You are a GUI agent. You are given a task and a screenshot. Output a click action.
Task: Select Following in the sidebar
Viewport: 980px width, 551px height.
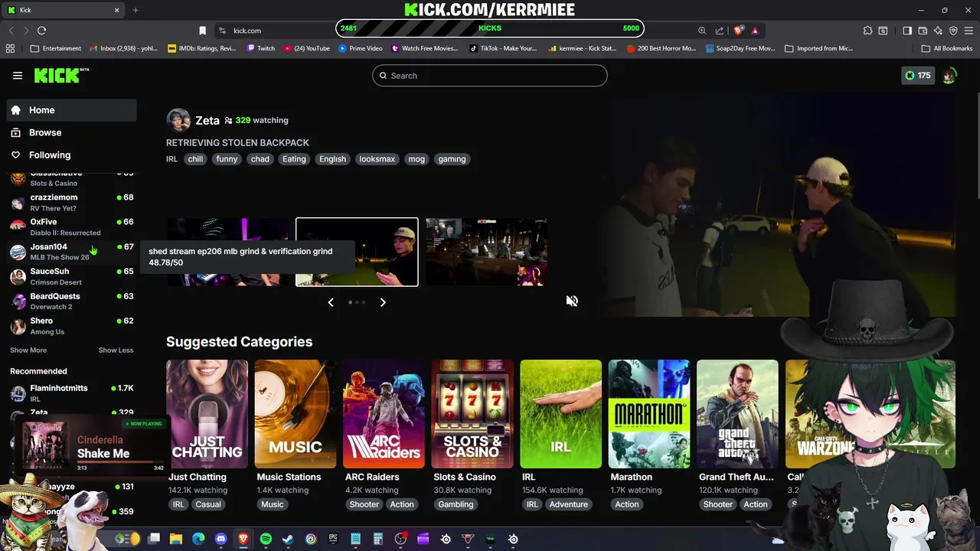(x=72, y=155)
